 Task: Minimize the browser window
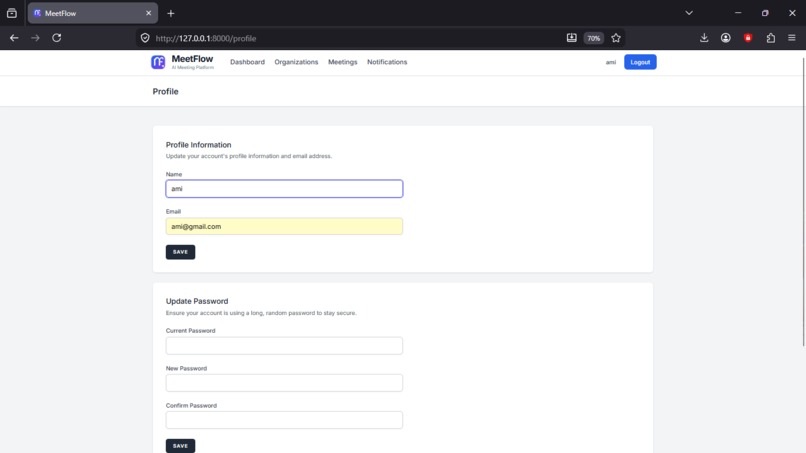click(738, 13)
